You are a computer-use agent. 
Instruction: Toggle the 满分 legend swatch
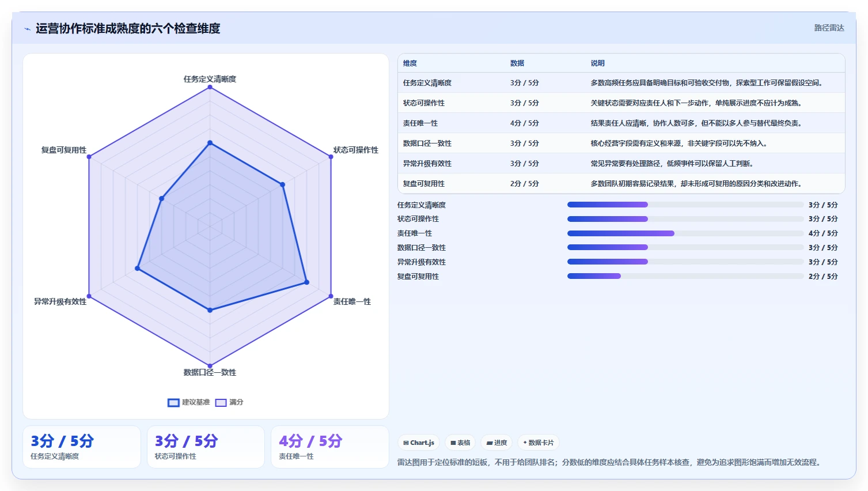[x=221, y=402]
